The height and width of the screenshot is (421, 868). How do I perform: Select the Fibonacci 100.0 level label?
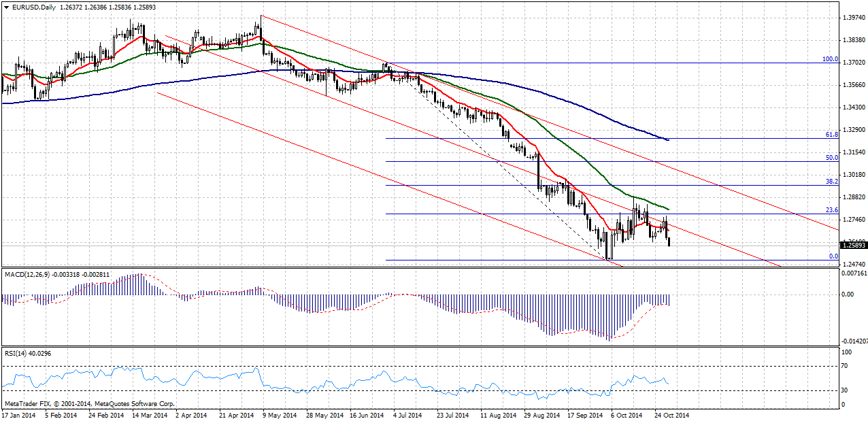click(830, 59)
